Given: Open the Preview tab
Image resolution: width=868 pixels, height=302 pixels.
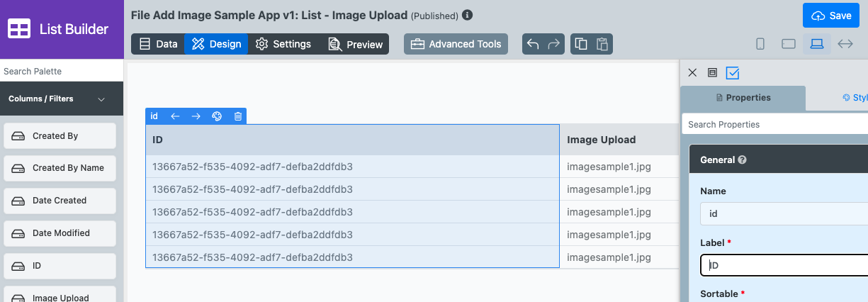Looking at the screenshot, I should click(355, 44).
